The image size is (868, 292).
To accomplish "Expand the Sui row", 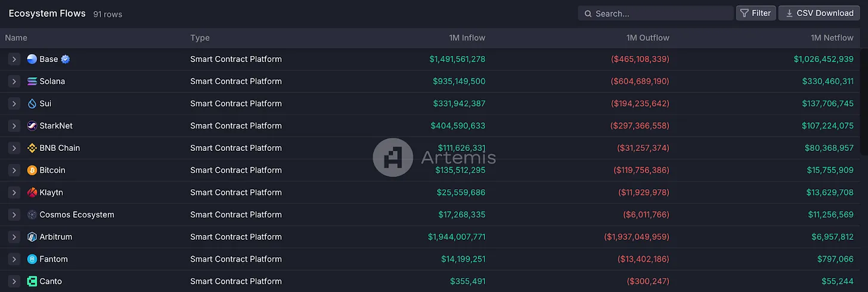I will 14,104.
